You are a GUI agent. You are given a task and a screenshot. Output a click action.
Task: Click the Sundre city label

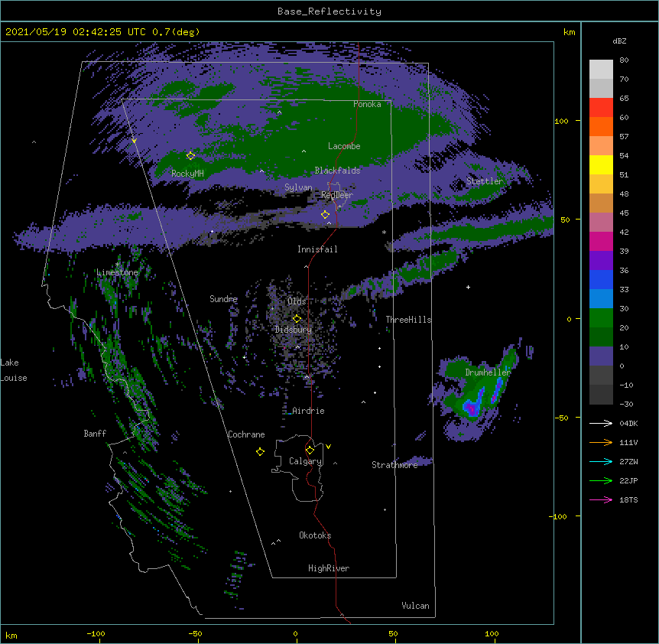point(223,299)
